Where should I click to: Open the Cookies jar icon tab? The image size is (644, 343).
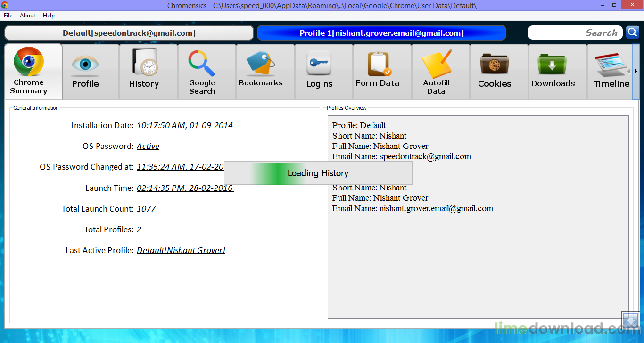tap(499, 72)
